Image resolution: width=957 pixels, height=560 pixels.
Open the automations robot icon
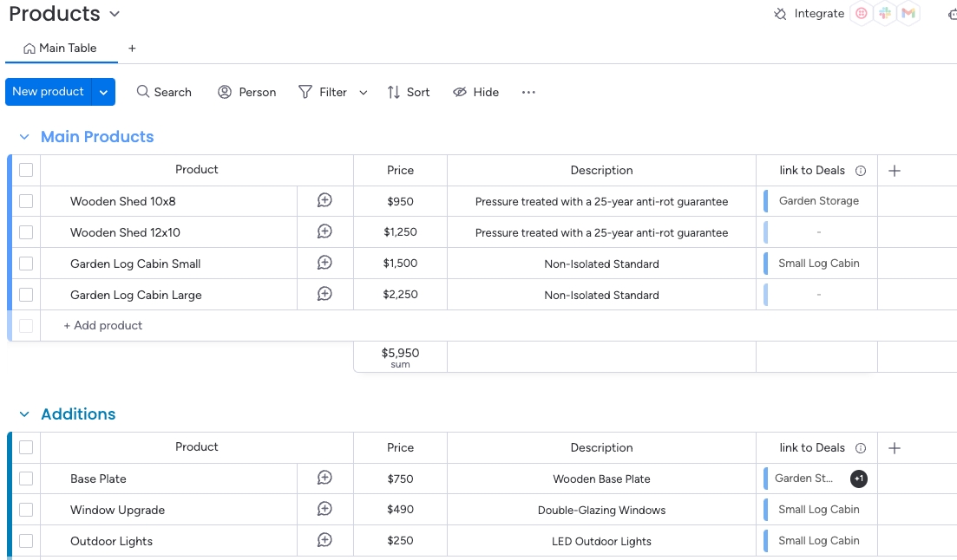(953, 14)
